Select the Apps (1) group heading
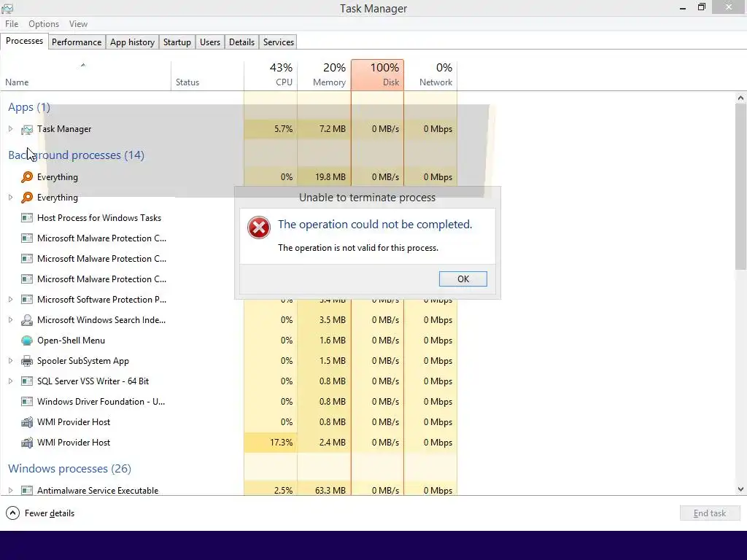The width and height of the screenshot is (747, 560). [29, 108]
